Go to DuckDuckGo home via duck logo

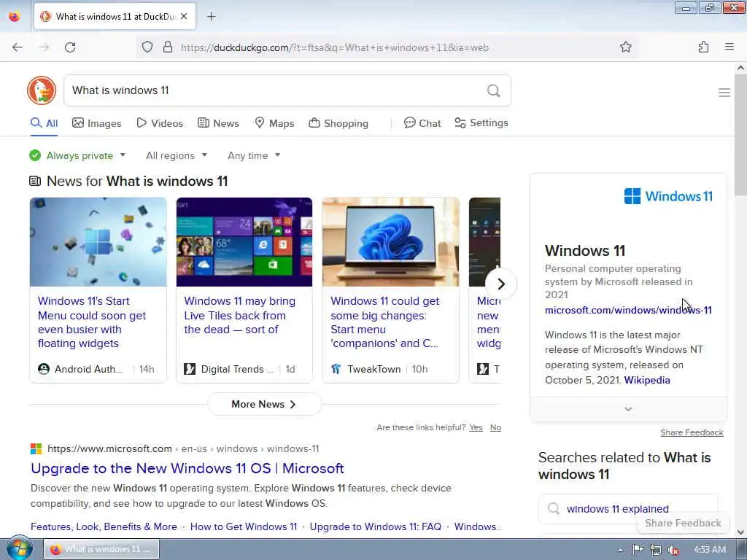pyautogui.click(x=42, y=90)
